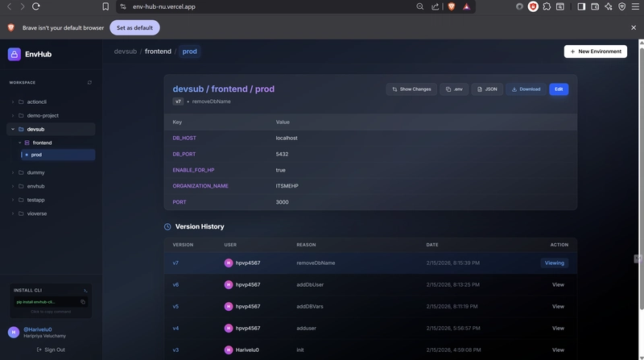The height and width of the screenshot is (360, 644).
Task: Open Leo AI sparkle icon
Action: (x=609, y=6)
